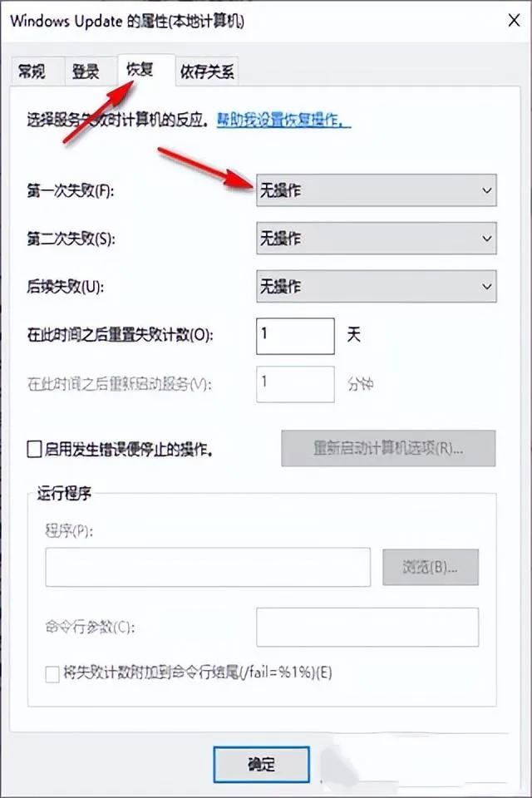Go to the 依存关系 tab
The height and width of the screenshot is (798, 532).
click(208, 72)
